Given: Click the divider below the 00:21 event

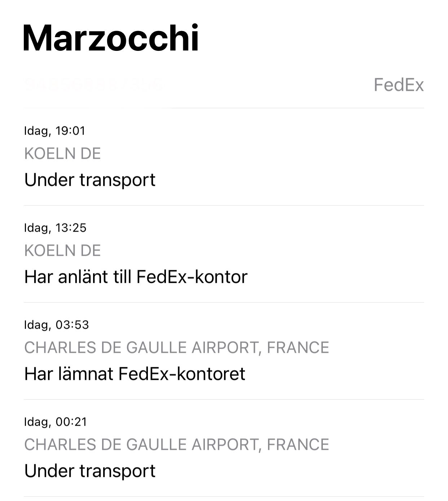Looking at the screenshot, I should point(224,496).
